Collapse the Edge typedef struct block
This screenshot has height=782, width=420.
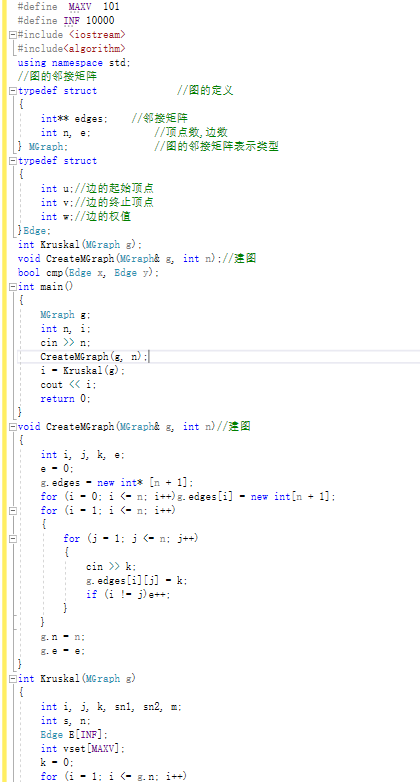[12, 161]
